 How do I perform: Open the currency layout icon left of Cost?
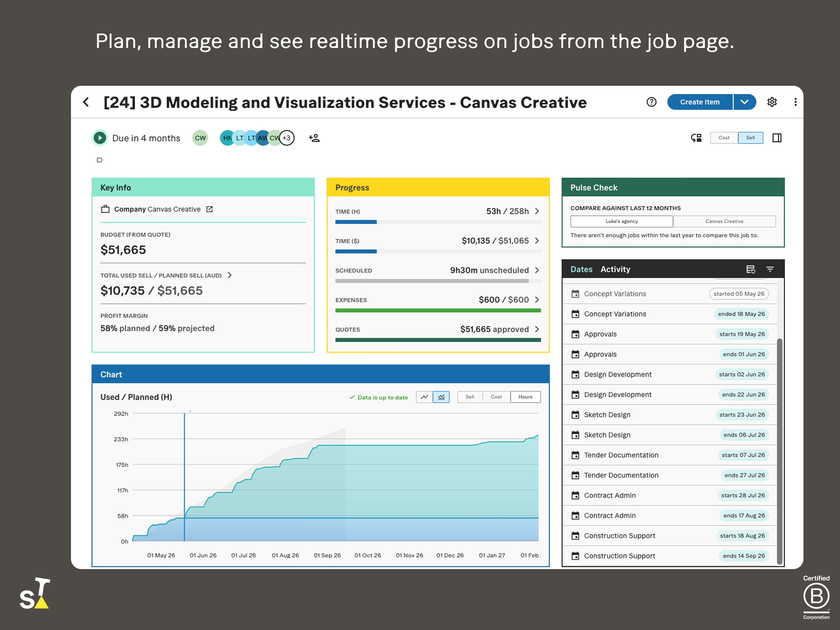point(696,138)
